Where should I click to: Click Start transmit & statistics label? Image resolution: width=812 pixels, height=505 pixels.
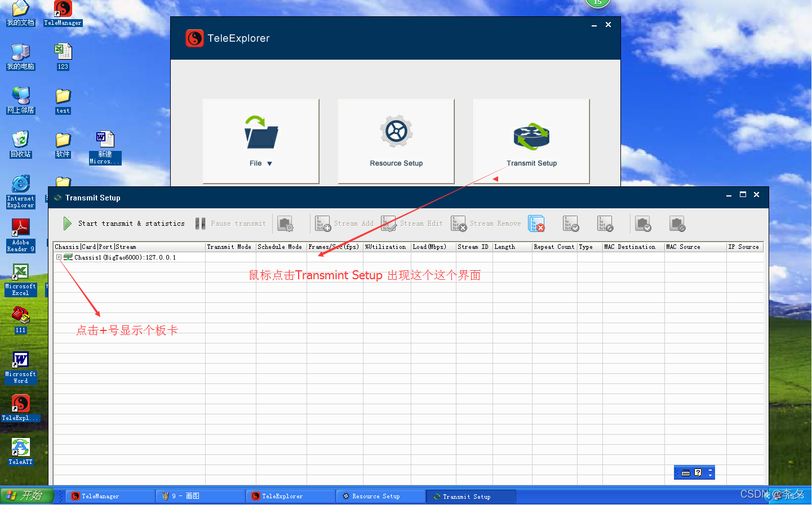[x=131, y=224]
